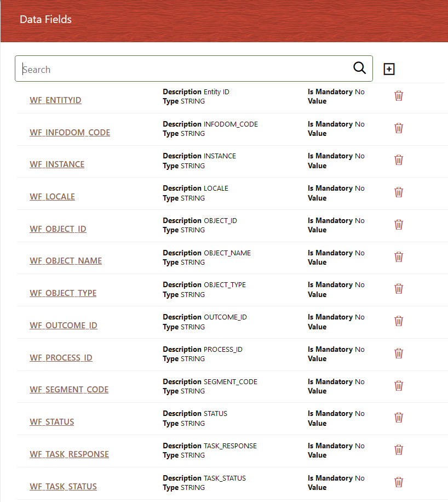Open the WF_PROCESS_ID link
Image resolution: width=448 pixels, height=502 pixels.
tap(61, 358)
